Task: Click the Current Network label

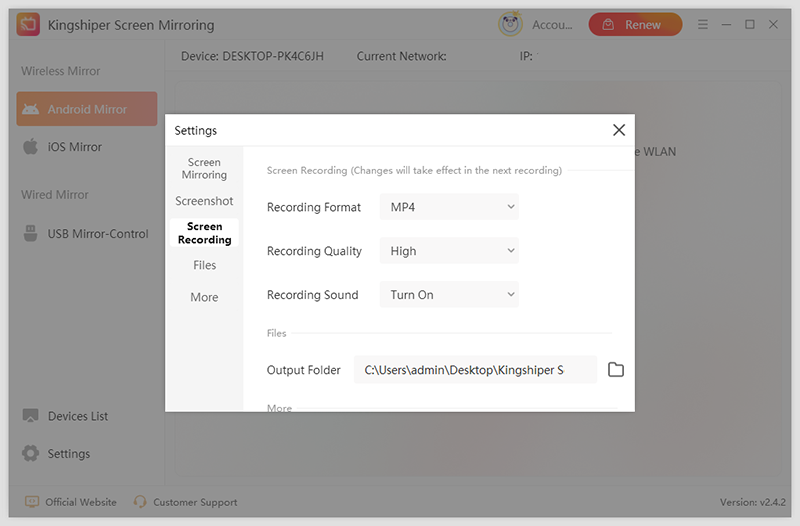Action: (x=401, y=56)
